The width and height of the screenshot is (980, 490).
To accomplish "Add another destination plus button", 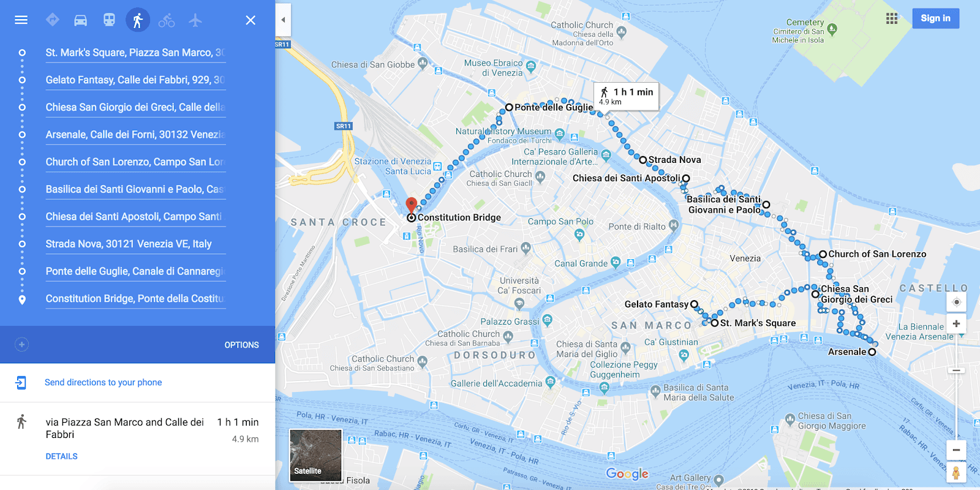I will click(21, 344).
